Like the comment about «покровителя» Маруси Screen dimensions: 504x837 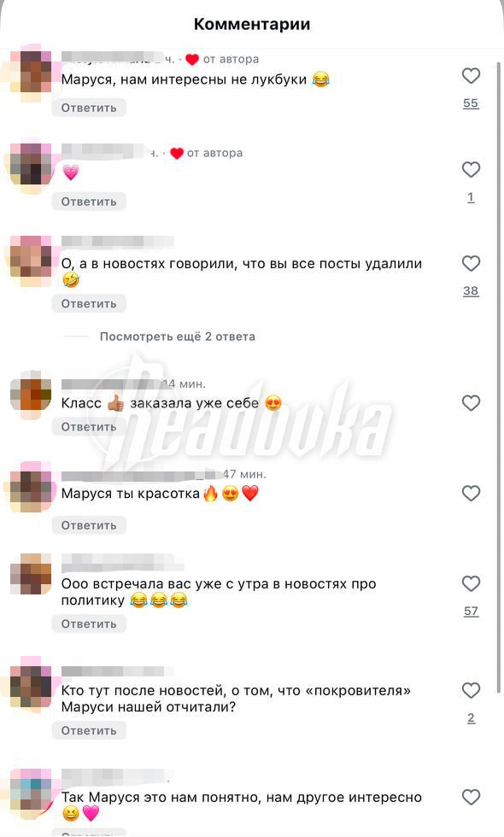(x=471, y=690)
